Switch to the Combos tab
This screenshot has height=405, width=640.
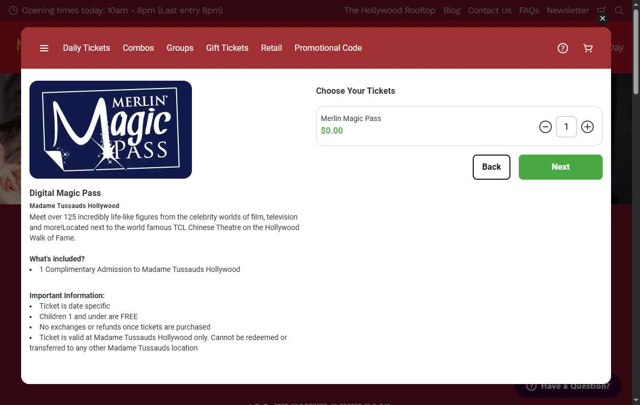point(138,48)
